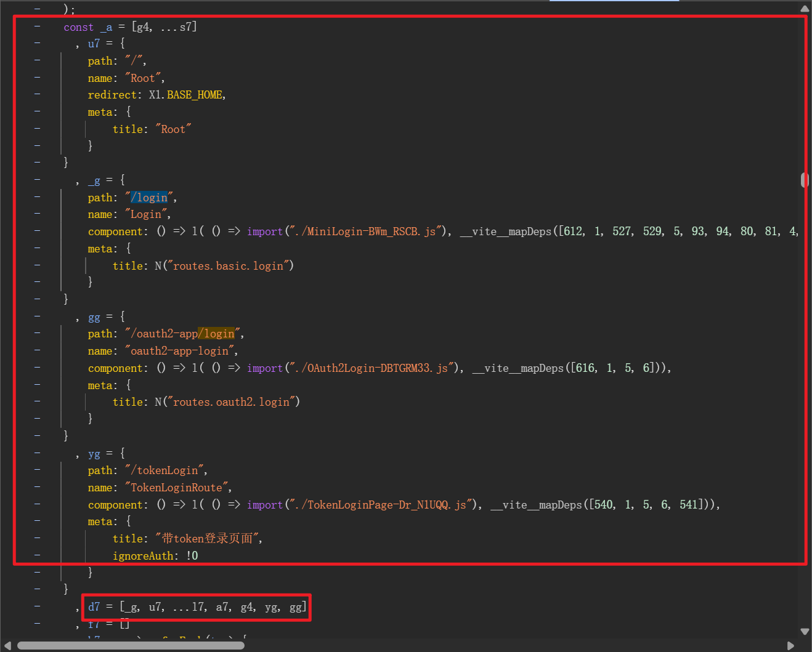Click the horizontal scrollbar right arrow
Viewport: 812px width, 652px height.
pos(790,645)
